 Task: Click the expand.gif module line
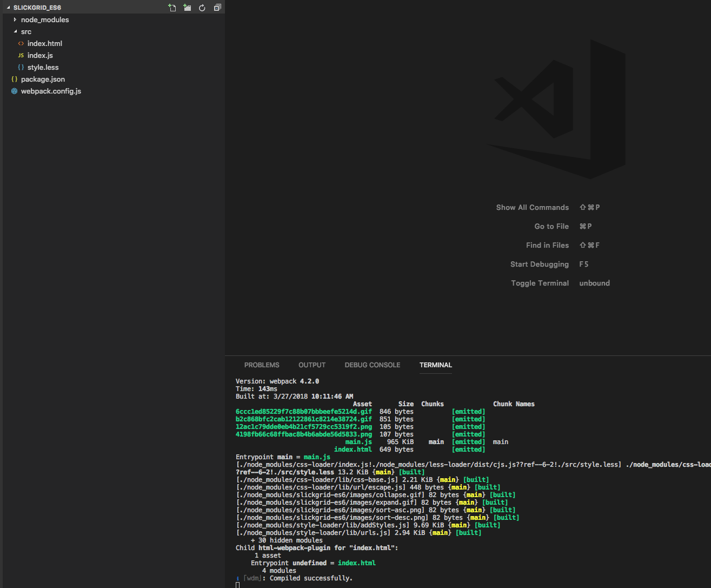click(371, 503)
